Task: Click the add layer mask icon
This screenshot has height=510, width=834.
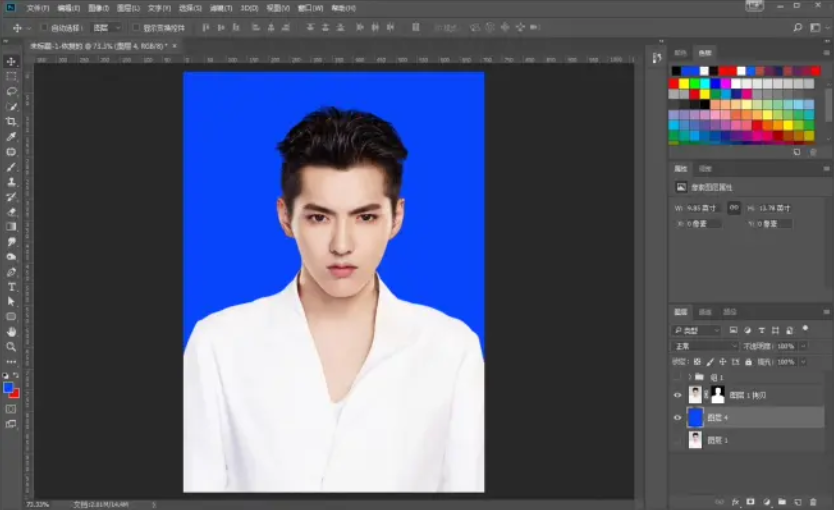Action: (750, 499)
